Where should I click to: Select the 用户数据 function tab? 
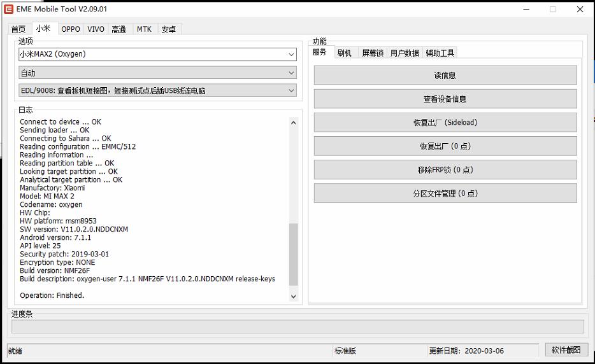405,53
